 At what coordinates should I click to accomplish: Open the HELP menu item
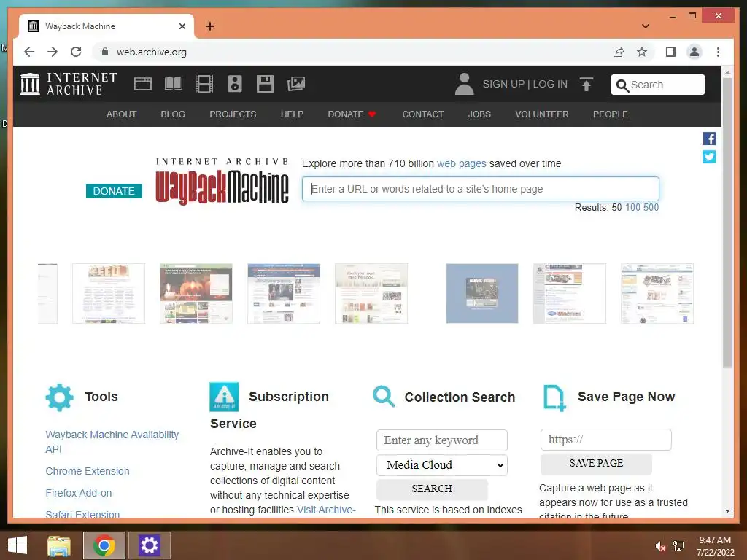tap(292, 114)
